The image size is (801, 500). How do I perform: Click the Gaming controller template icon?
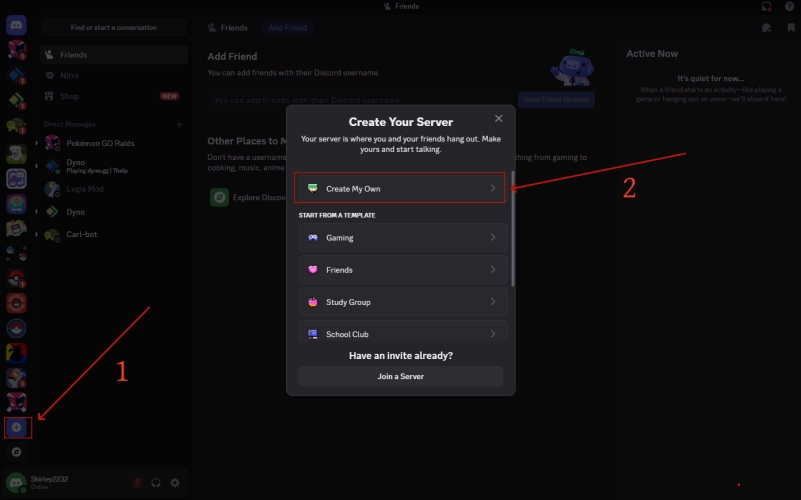click(x=313, y=237)
